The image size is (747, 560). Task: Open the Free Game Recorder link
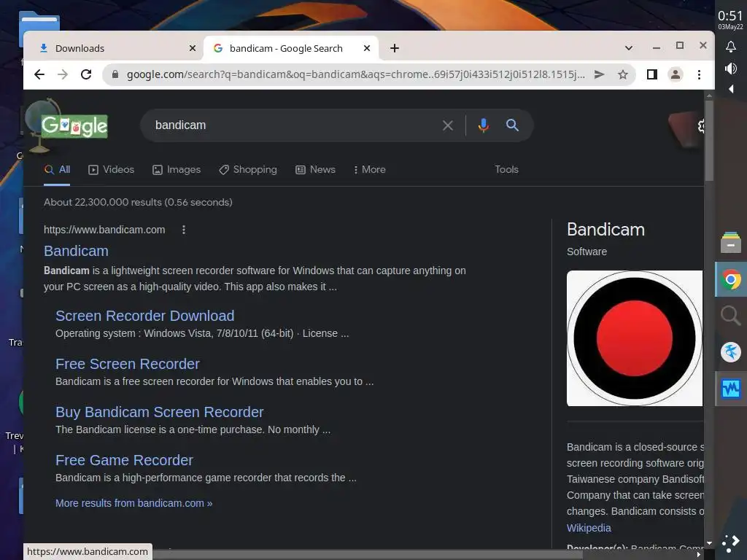(124, 460)
